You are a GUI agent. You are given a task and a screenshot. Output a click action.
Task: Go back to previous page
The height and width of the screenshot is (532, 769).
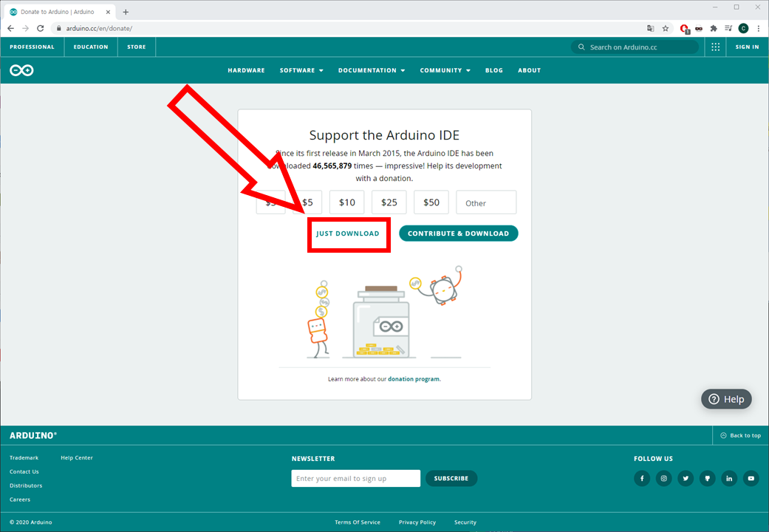[11, 29]
